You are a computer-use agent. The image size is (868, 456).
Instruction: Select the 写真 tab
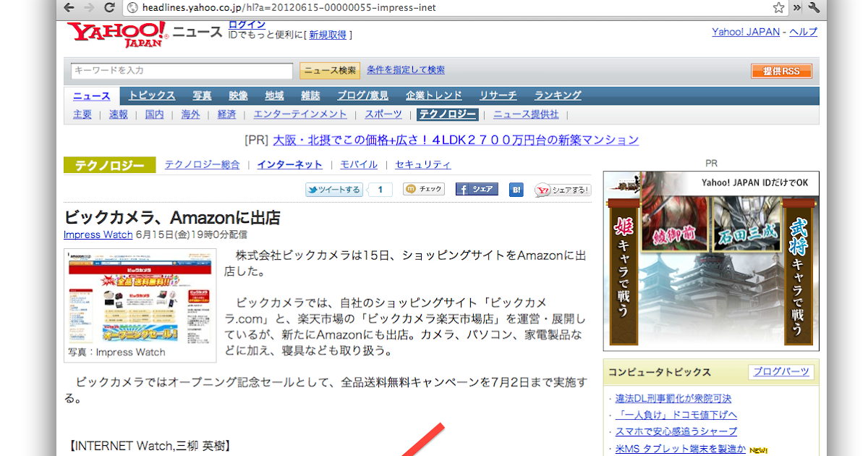pyautogui.click(x=203, y=96)
